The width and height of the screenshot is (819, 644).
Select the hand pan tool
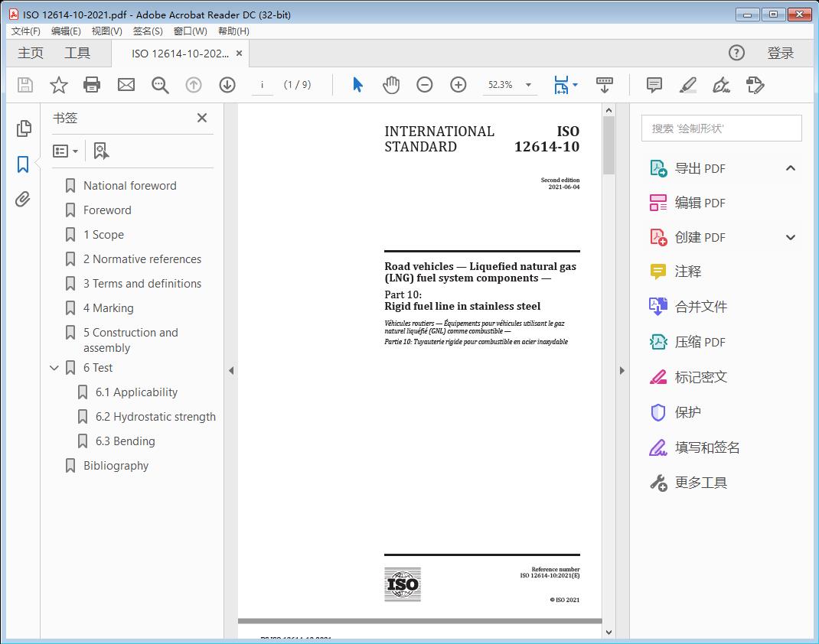391,85
